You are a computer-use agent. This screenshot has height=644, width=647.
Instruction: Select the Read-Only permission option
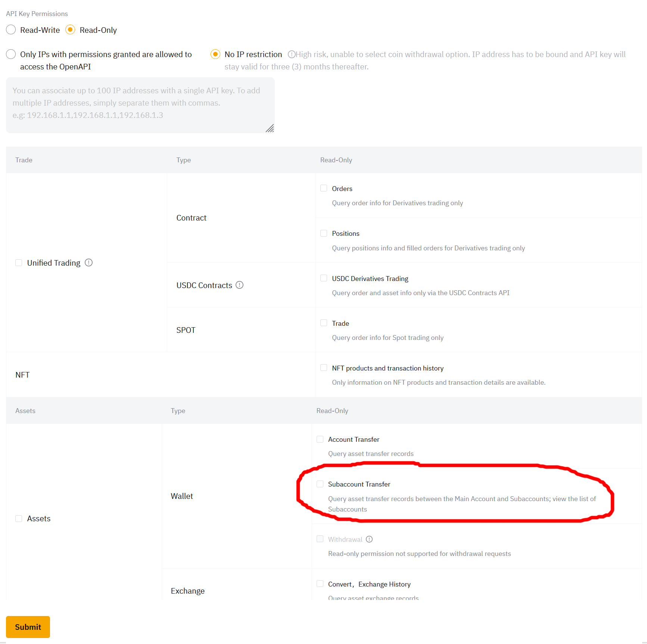tap(70, 30)
